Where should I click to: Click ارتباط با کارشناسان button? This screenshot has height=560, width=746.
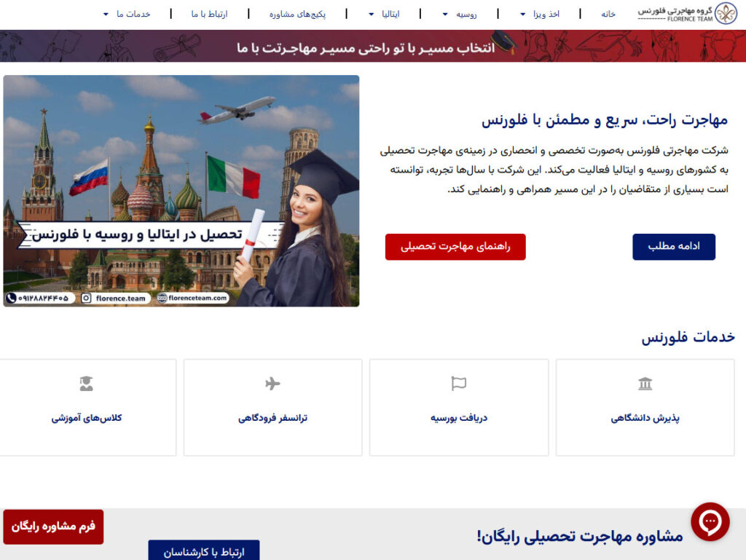click(x=204, y=551)
